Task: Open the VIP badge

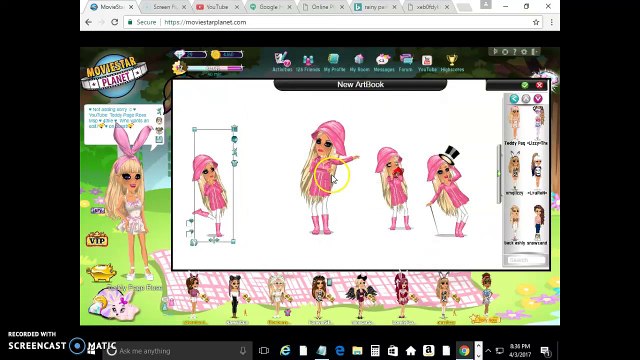Action: point(97,240)
